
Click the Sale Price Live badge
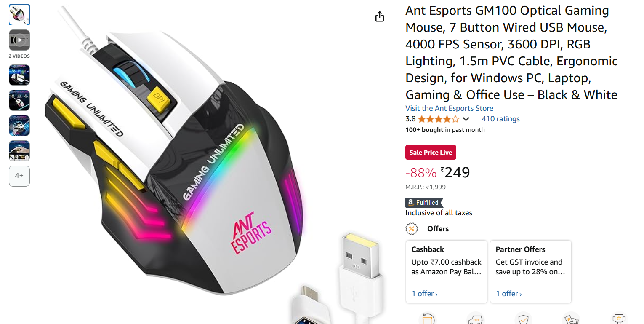coord(431,152)
